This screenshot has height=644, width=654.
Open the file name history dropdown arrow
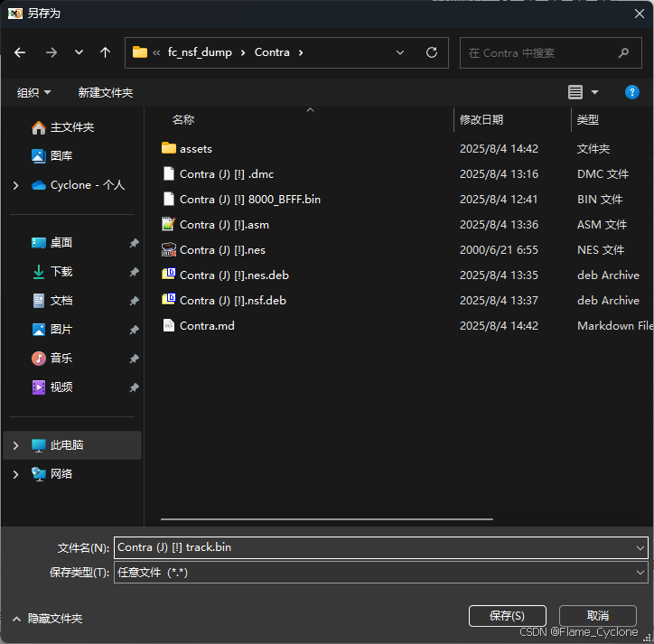pyautogui.click(x=640, y=548)
